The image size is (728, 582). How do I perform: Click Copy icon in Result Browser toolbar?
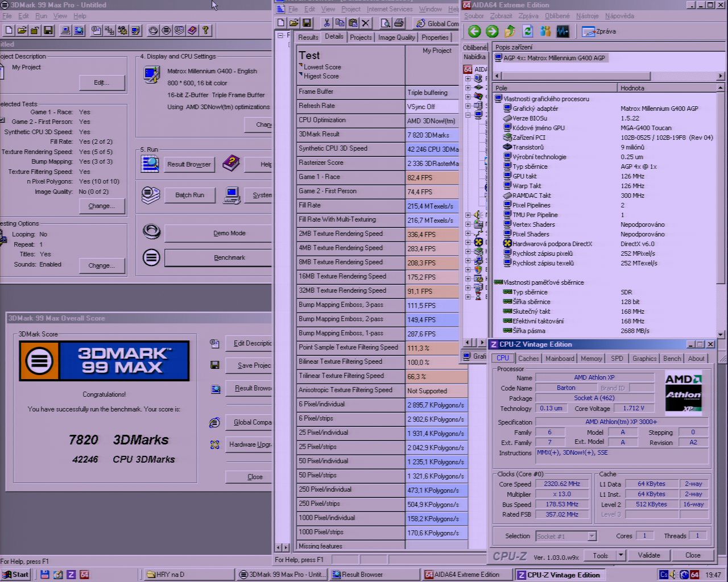coord(340,23)
